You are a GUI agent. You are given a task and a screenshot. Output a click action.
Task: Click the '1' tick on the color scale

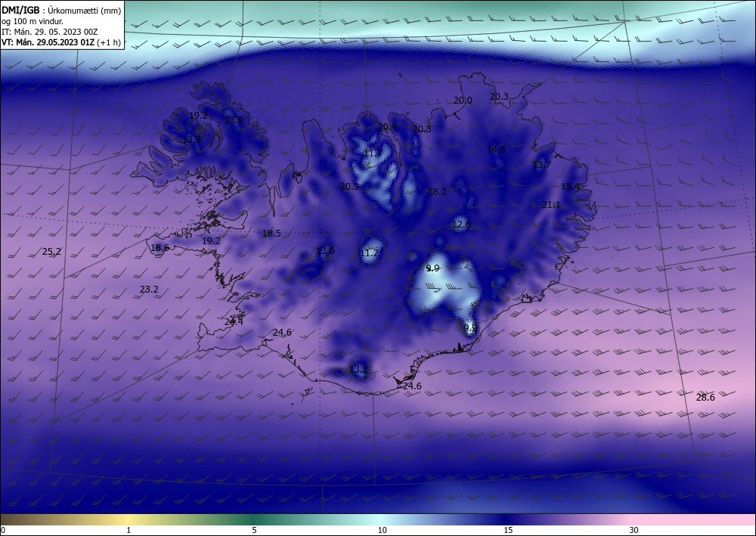[129, 530]
